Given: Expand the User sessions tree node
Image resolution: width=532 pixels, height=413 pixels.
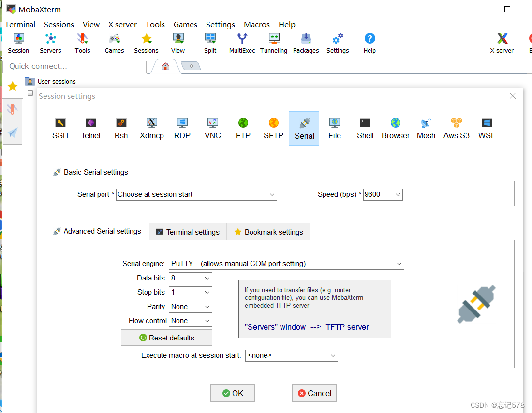Looking at the screenshot, I should pos(30,93).
